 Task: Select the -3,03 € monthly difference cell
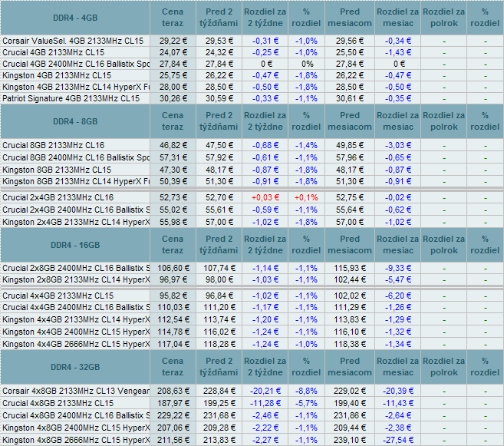[398, 145]
